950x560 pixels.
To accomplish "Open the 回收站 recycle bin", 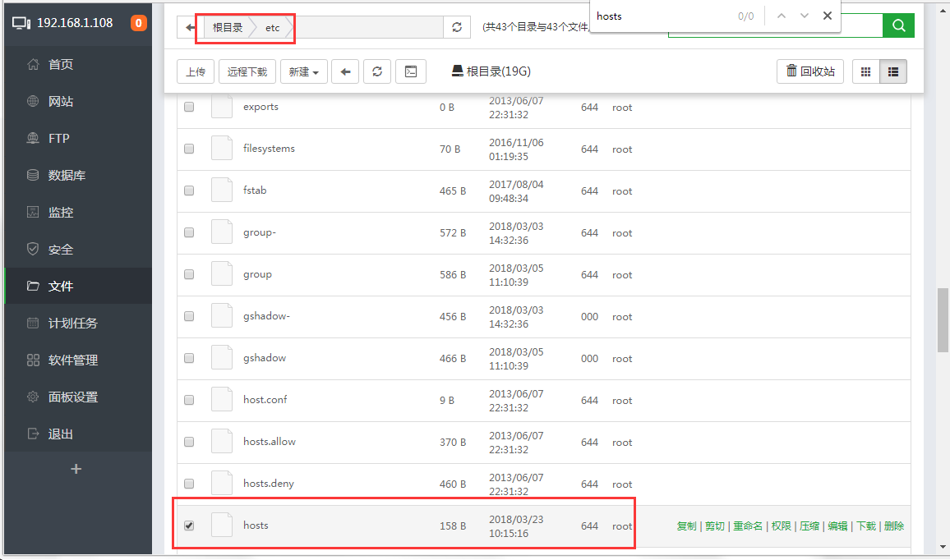I will [810, 71].
